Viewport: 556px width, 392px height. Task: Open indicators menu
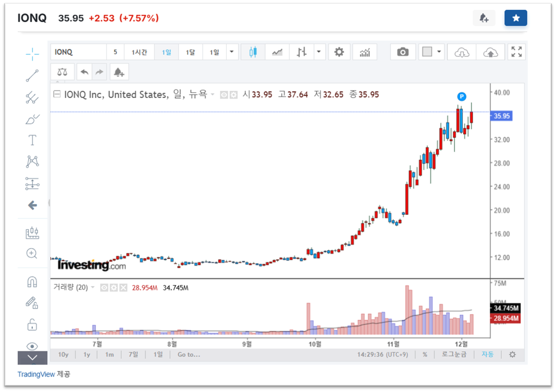click(x=365, y=52)
